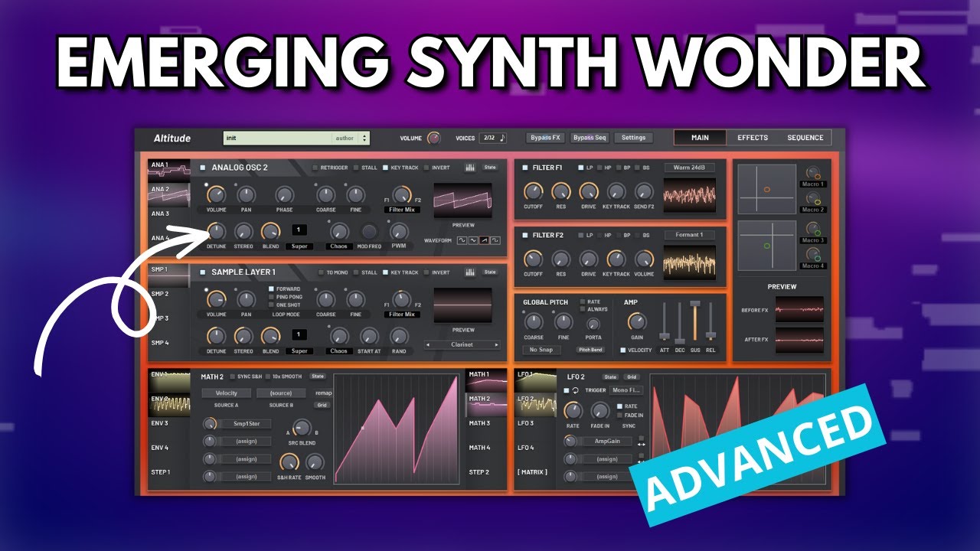Click the Grid button in LFO 2
This screenshot has height=551, width=980.
[631, 377]
